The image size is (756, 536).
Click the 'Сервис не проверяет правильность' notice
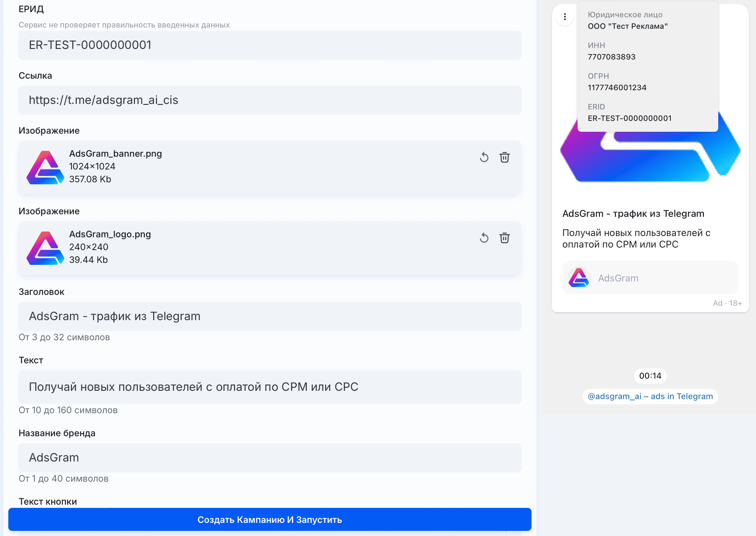pyautogui.click(x=124, y=25)
